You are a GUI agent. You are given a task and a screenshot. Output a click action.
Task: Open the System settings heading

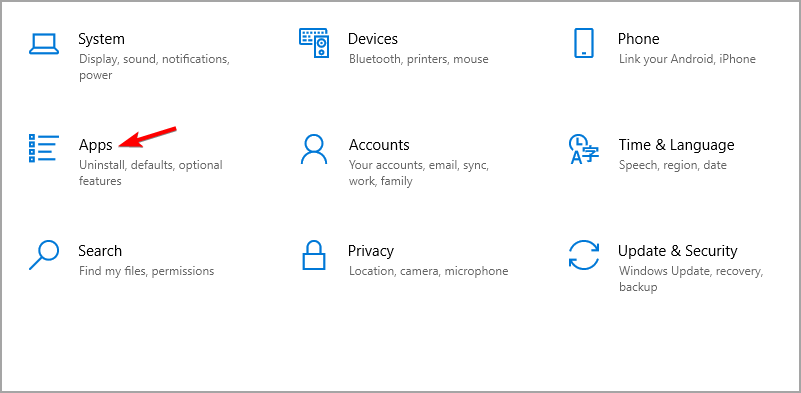(101, 39)
